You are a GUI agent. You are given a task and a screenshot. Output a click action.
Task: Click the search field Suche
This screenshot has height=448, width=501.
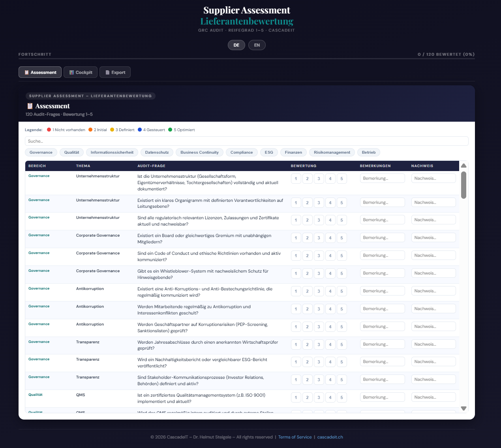(246, 141)
